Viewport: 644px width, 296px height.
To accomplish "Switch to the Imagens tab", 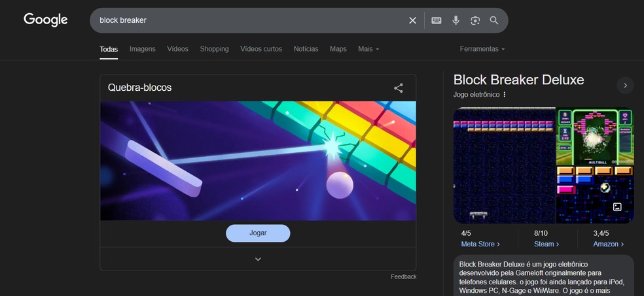I will (x=143, y=49).
